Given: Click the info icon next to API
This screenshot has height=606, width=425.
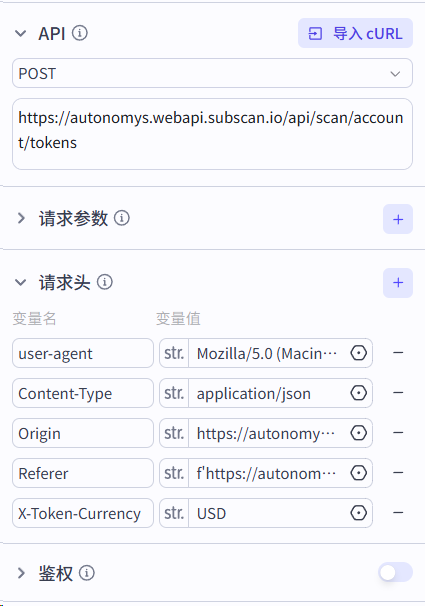Looking at the screenshot, I should 80,33.
